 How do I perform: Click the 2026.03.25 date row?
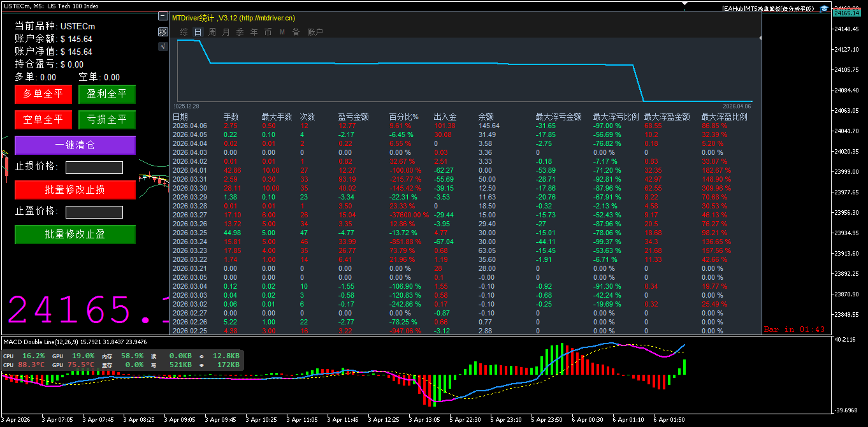pyautogui.click(x=190, y=233)
